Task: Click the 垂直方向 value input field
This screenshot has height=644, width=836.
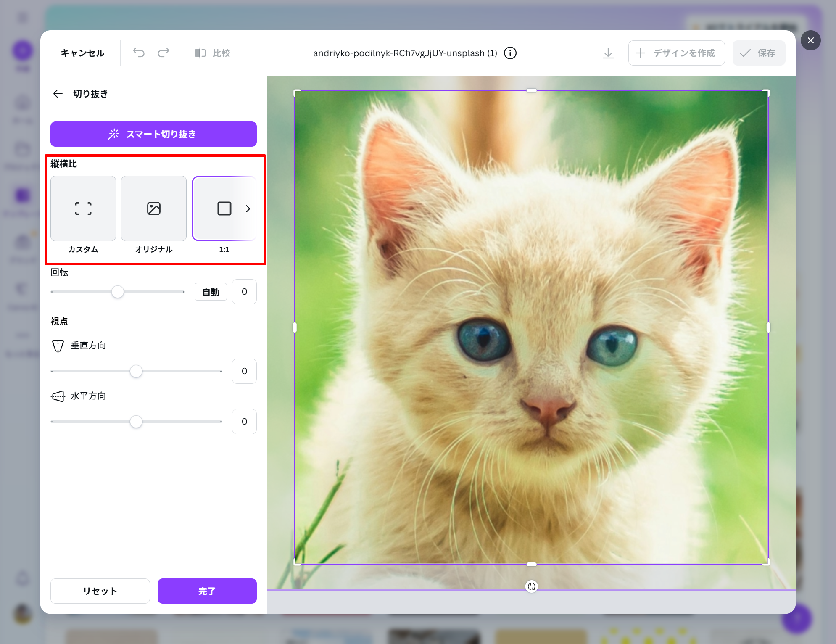Action: pyautogui.click(x=244, y=371)
